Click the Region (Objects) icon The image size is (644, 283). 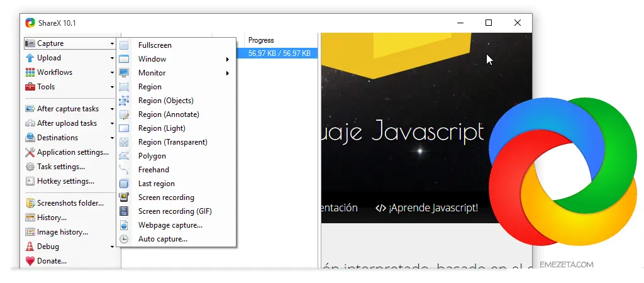click(x=124, y=101)
